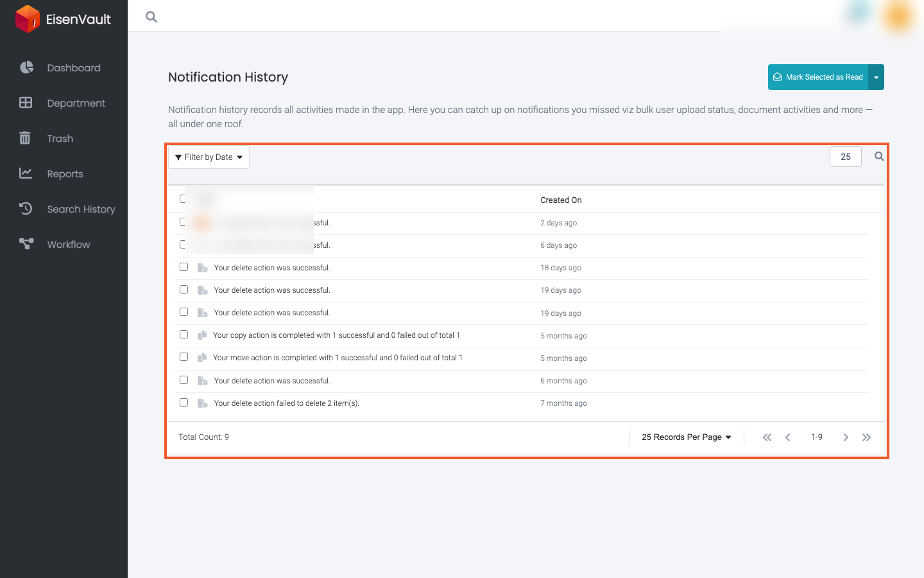Open the 25 Records Per Page dropdown
924x578 pixels.
coord(687,437)
